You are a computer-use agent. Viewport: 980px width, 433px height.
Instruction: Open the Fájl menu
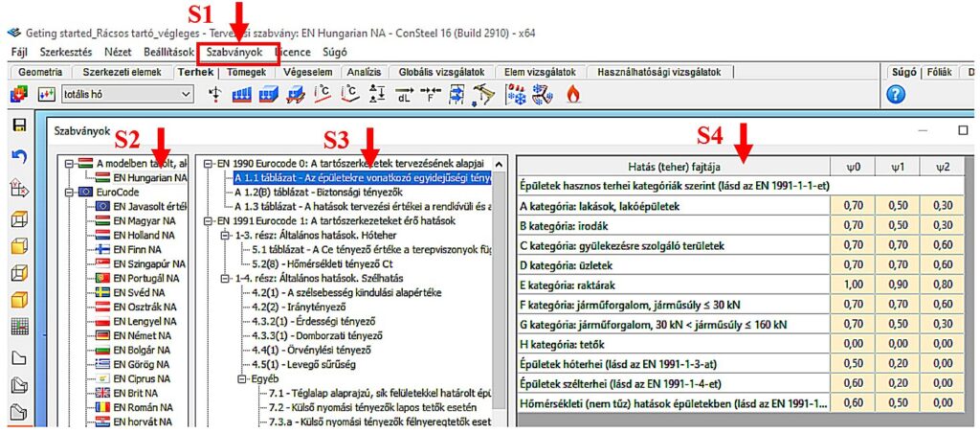pyautogui.click(x=20, y=53)
